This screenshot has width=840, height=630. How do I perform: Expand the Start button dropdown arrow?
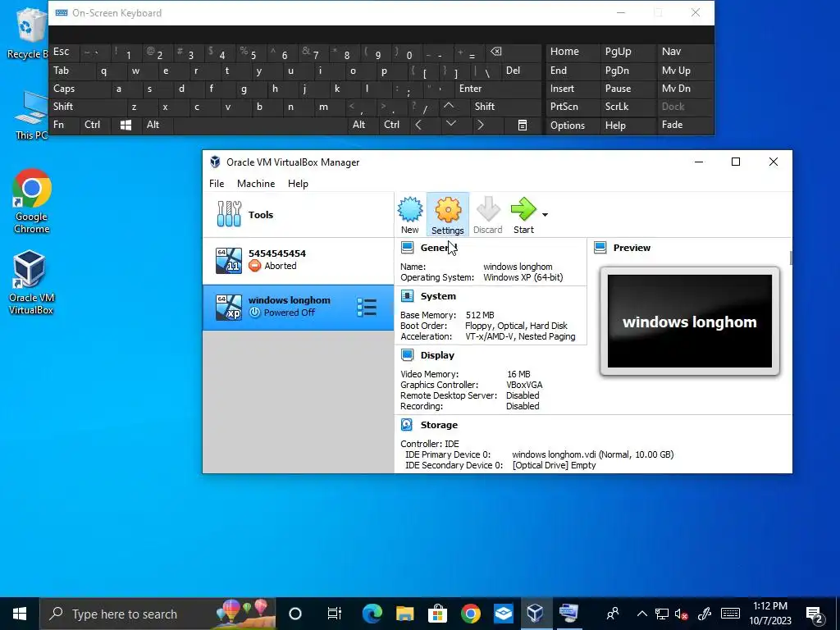(545, 215)
